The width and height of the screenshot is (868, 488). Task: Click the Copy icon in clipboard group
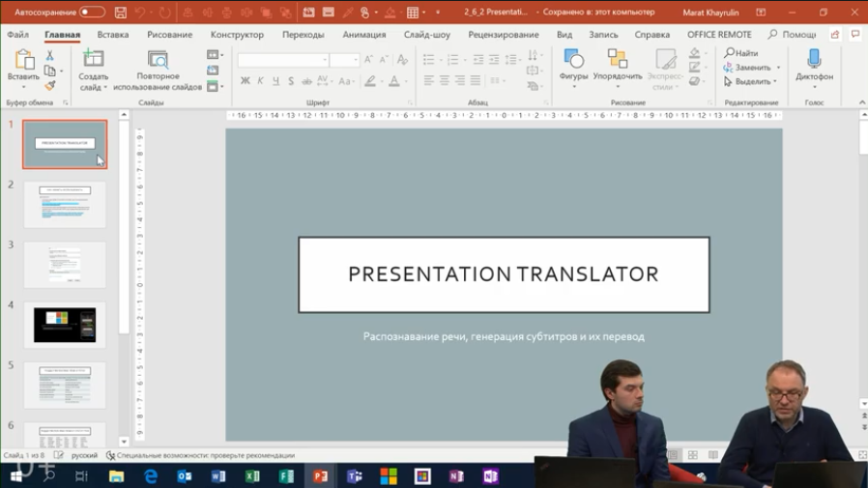pos(50,71)
